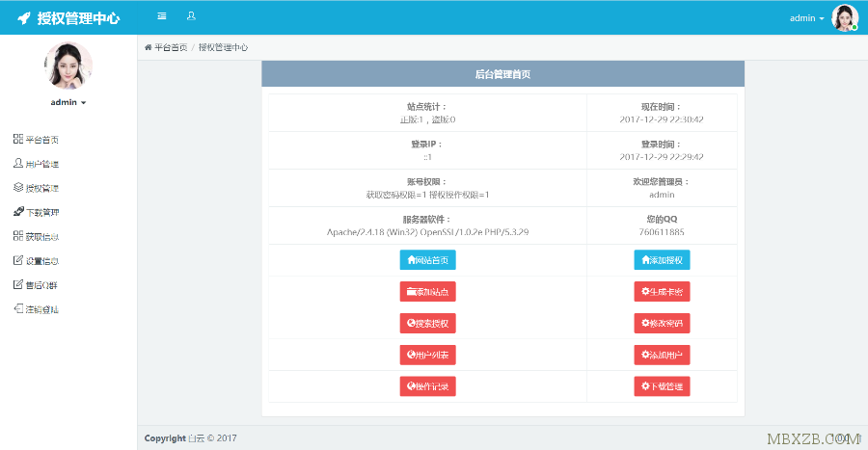Open the red 操作记录 button

coord(428,385)
